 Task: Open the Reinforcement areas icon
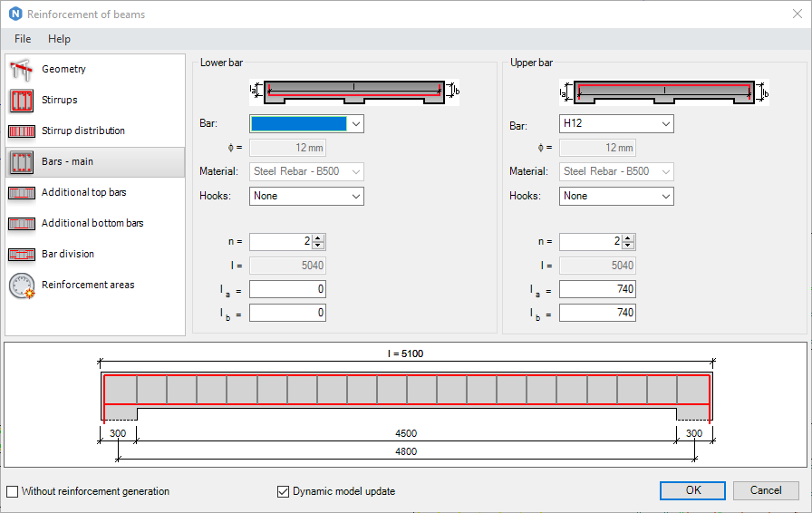pos(22,286)
